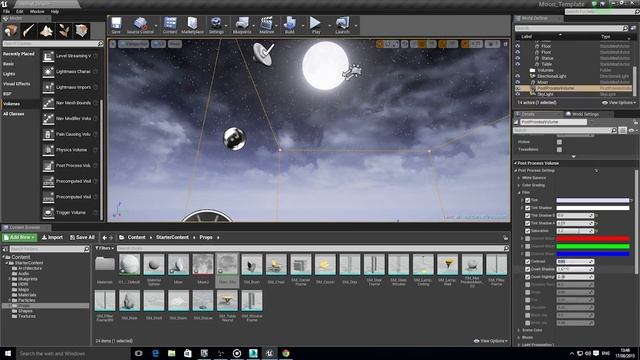Image resolution: width=640 pixels, height=360 pixels.
Task: Toggle the Tint checkbox in Film settings
Action: pos(527,200)
